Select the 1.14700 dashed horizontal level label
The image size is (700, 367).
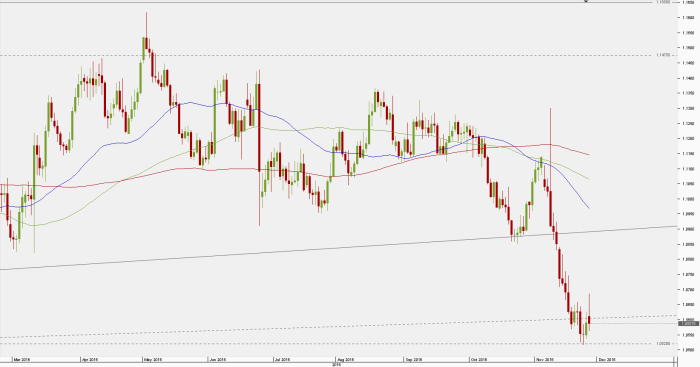tap(663, 55)
